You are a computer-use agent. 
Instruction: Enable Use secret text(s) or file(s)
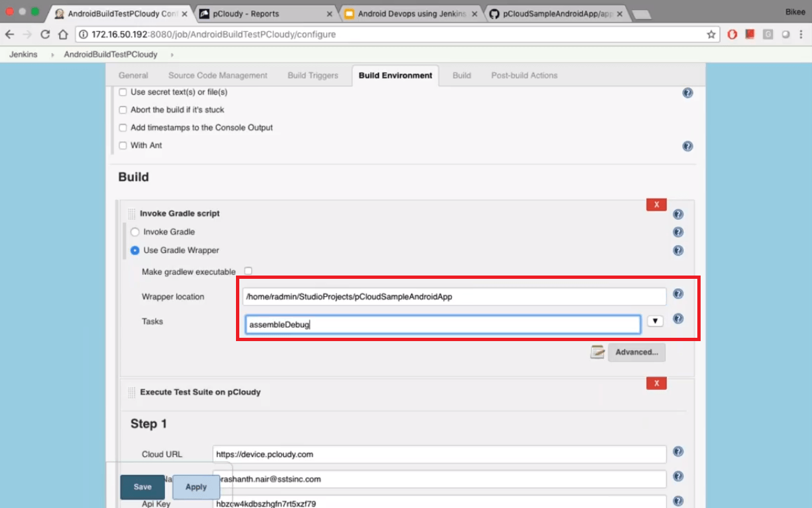click(123, 92)
